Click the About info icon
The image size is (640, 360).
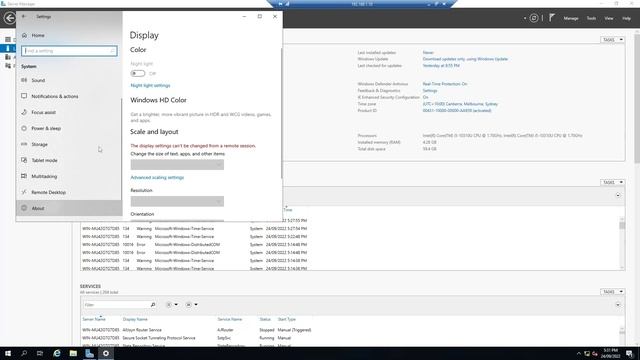point(24,208)
